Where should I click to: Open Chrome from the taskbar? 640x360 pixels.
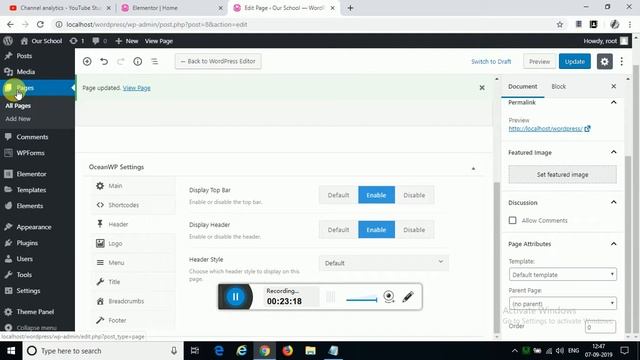click(264, 351)
